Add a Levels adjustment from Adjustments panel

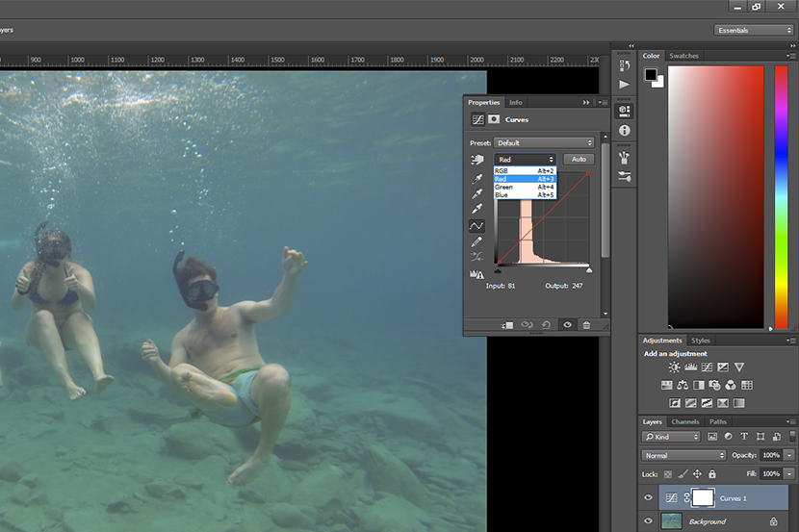click(x=690, y=367)
